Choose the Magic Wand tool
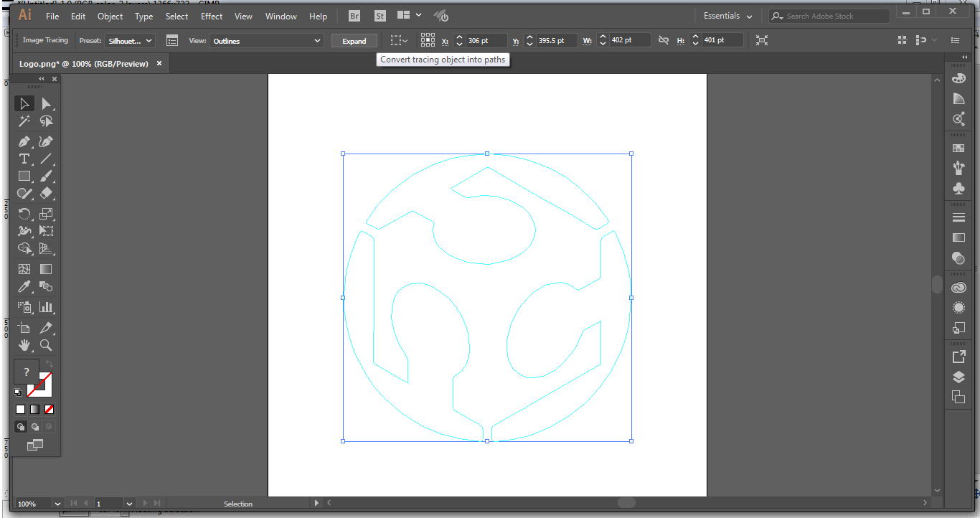 (x=24, y=121)
